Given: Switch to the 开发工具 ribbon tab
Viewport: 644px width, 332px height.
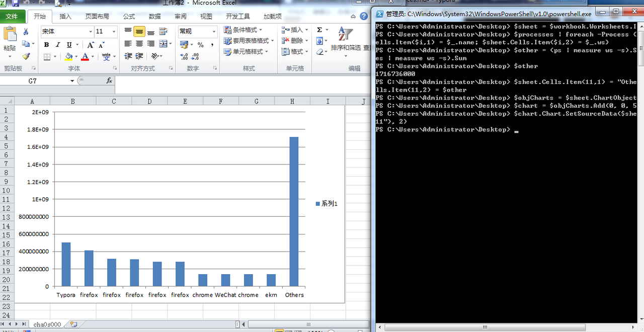Looking at the screenshot, I should pos(238,16).
